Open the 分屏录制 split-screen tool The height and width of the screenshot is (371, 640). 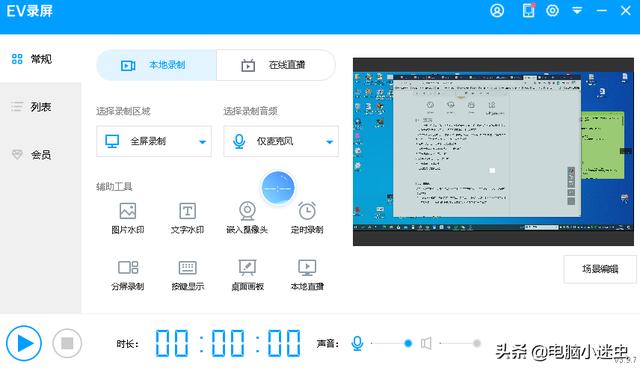[x=128, y=275]
